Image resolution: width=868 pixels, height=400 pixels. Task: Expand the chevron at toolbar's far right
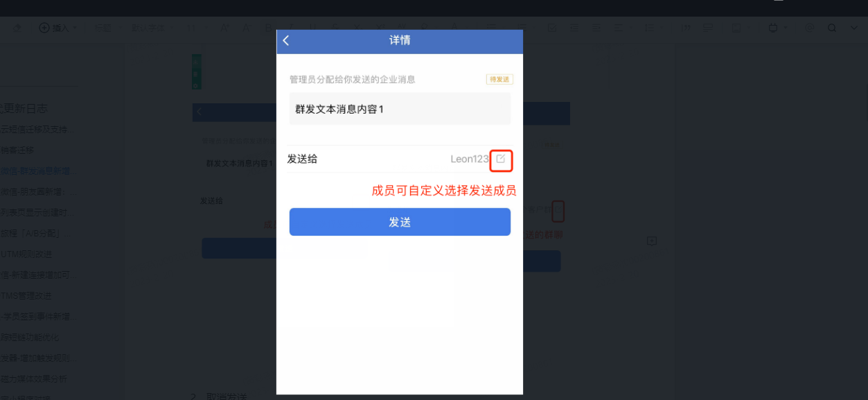[x=854, y=28]
